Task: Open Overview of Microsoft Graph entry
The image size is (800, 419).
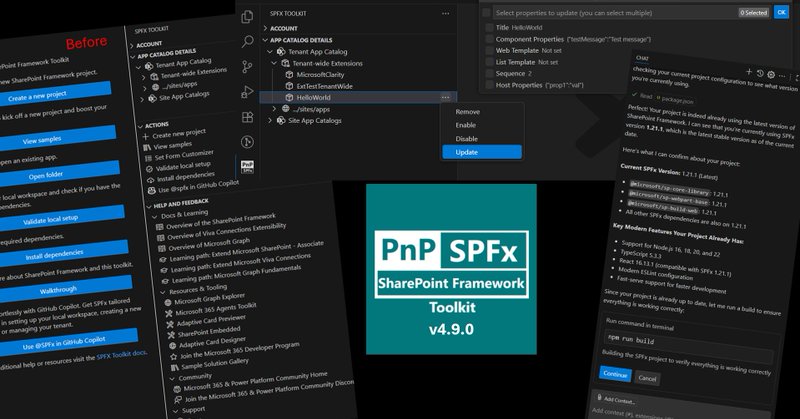Action: point(209,244)
